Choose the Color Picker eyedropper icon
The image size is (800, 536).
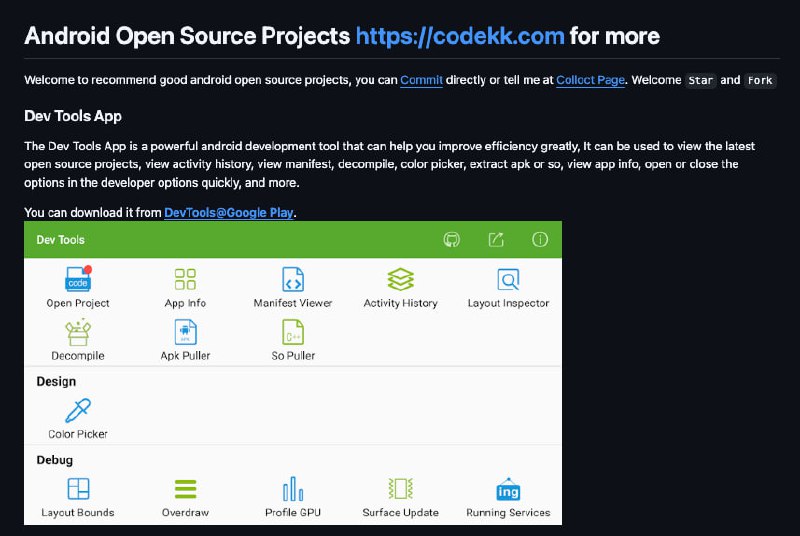click(x=78, y=411)
